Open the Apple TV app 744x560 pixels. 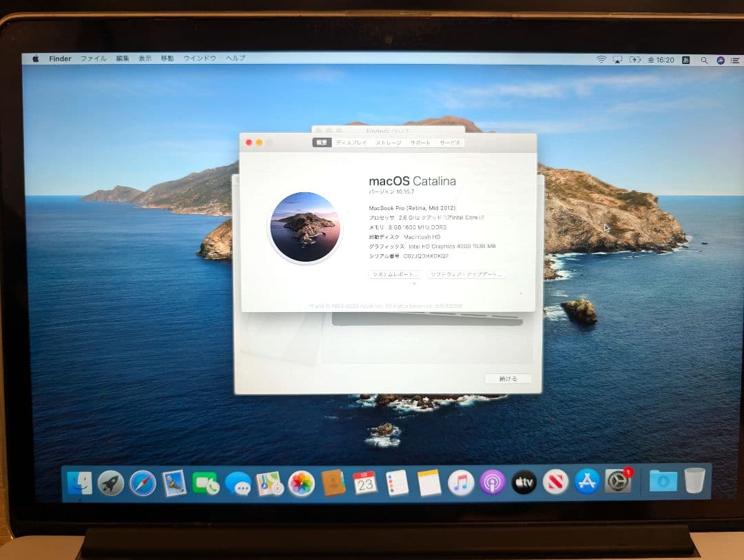[x=524, y=482]
